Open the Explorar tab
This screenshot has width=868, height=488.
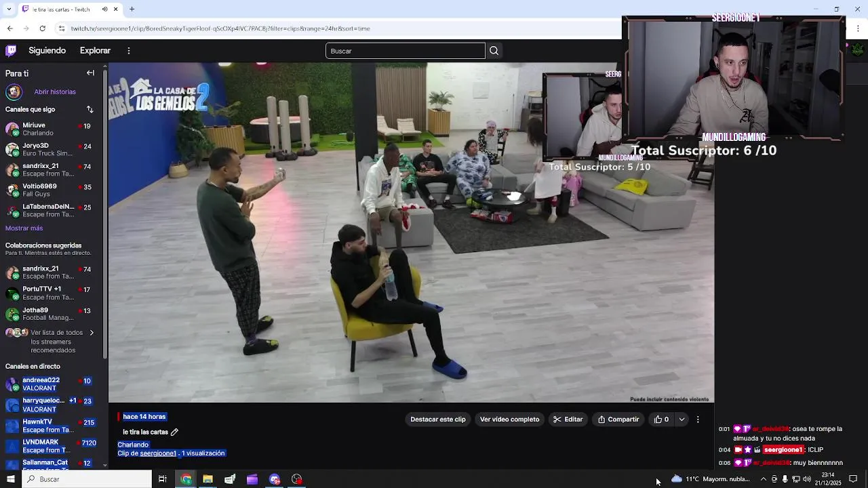pyautogui.click(x=95, y=51)
